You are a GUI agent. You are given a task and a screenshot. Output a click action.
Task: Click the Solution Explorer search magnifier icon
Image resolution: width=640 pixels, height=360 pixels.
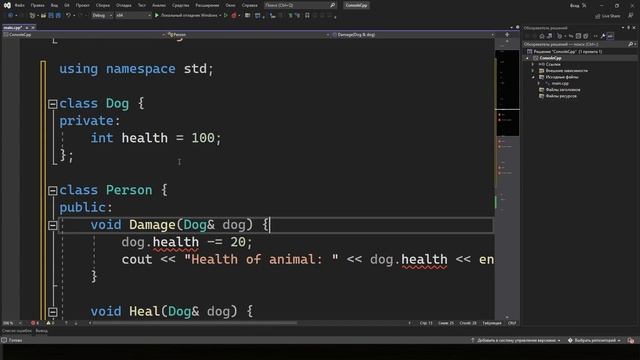tap(631, 44)
